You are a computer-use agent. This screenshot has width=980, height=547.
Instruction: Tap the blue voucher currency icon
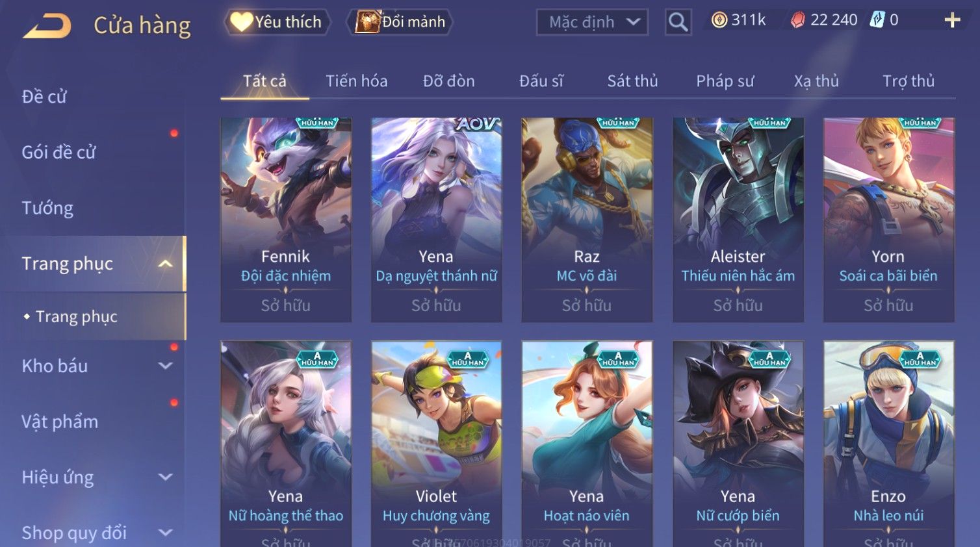(877, 20)
